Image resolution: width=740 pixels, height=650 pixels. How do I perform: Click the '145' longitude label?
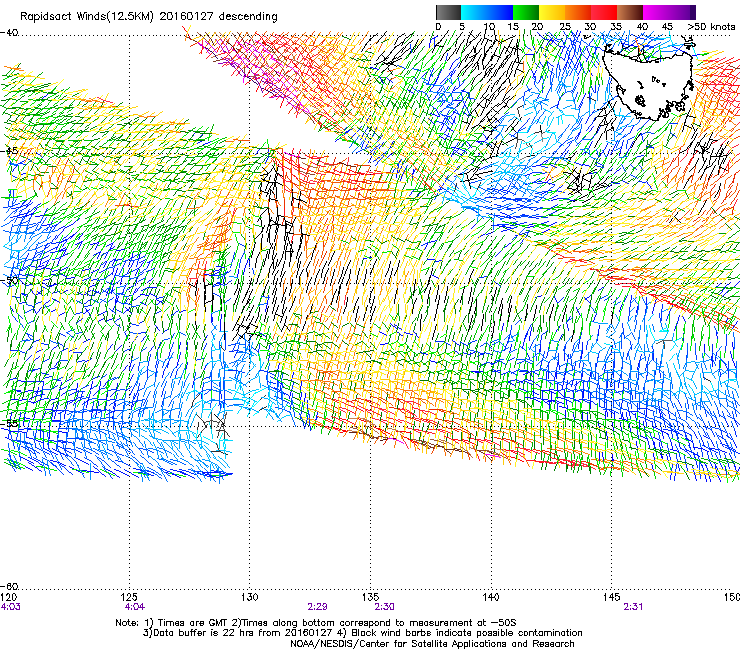pos(612,597)
